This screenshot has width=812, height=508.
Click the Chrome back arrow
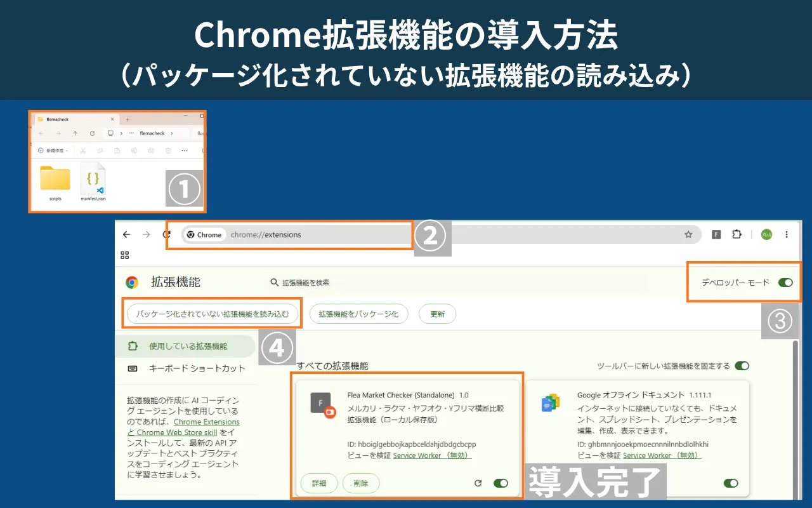pyautogui.click(x=126, y=234)
